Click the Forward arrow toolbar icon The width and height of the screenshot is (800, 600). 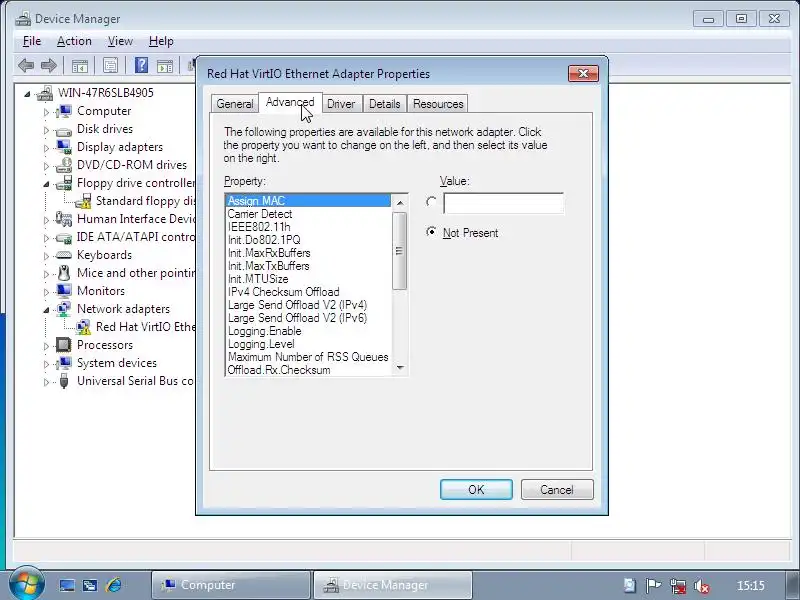point(48,65)
